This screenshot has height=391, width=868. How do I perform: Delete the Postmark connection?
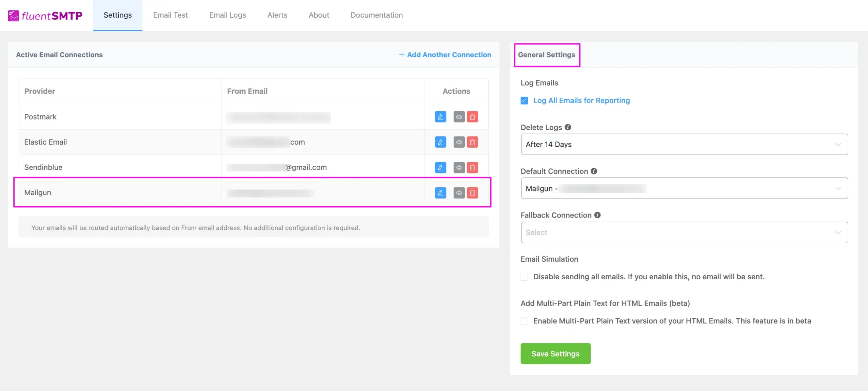pyautogui.click(x=472, y=117)
